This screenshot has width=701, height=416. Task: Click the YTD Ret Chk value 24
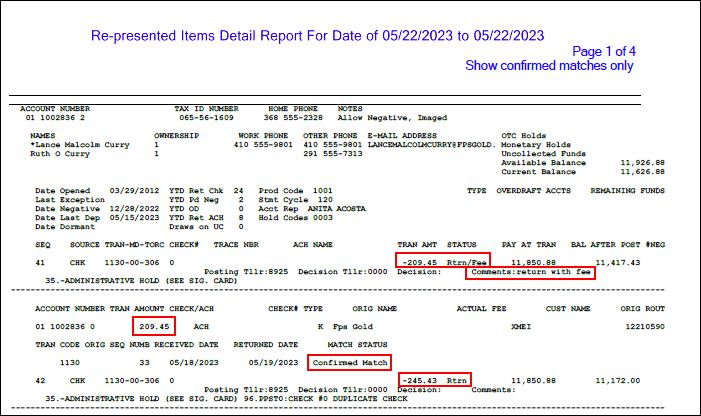(238, 191)
